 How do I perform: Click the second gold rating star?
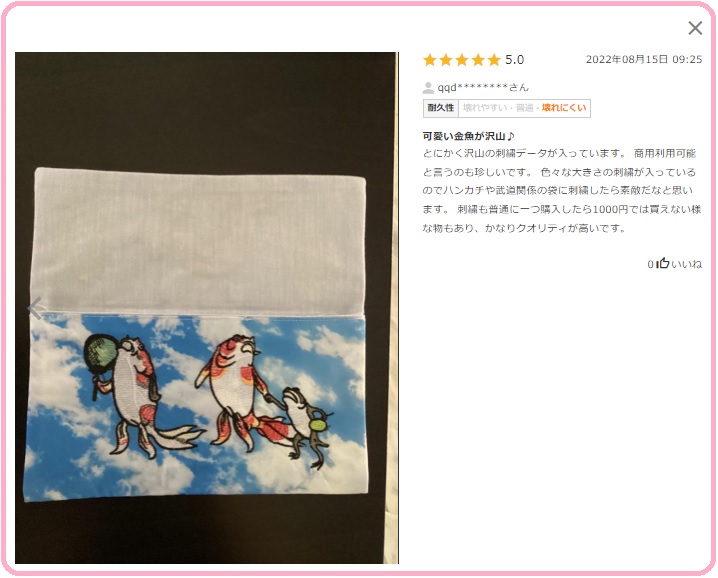click(x=446, y=60)
